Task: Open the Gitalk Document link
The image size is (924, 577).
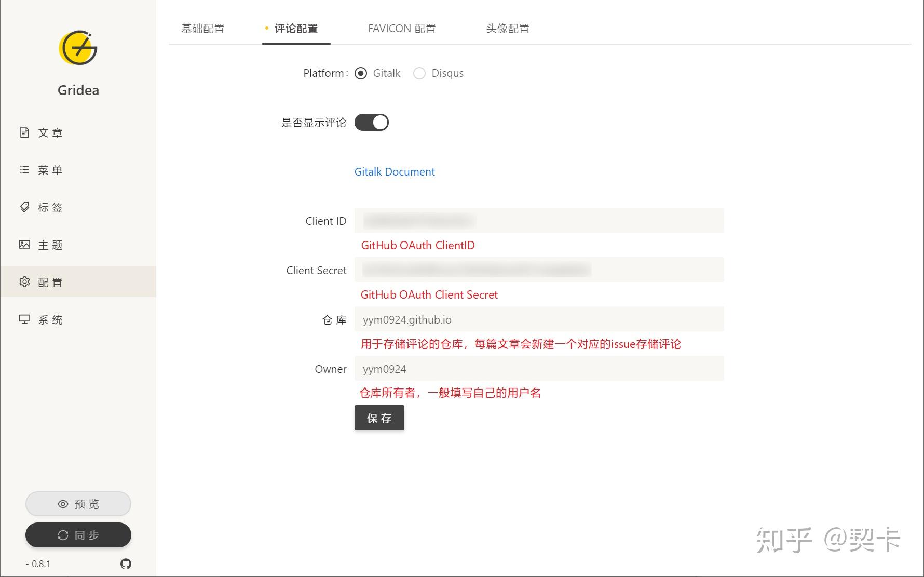Action: pos(395,172)
